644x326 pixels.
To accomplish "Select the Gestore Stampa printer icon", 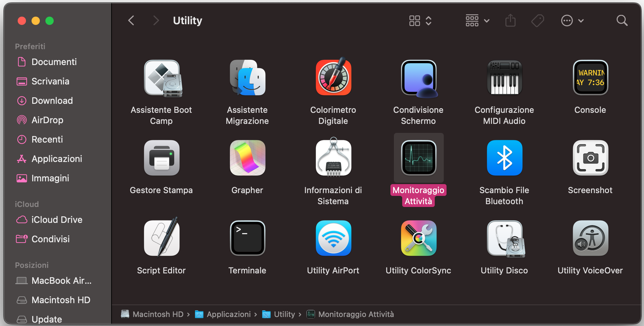I will (161, 158).
